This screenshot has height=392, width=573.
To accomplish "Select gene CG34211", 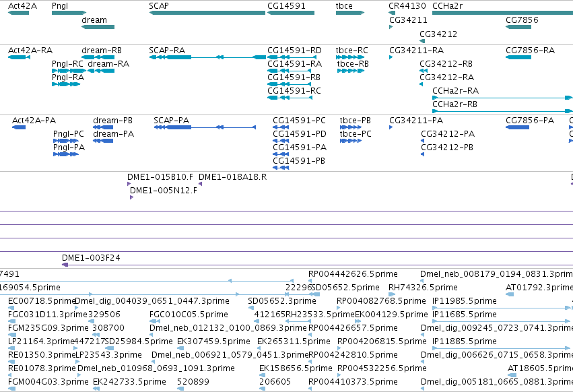I will (391, 27).
